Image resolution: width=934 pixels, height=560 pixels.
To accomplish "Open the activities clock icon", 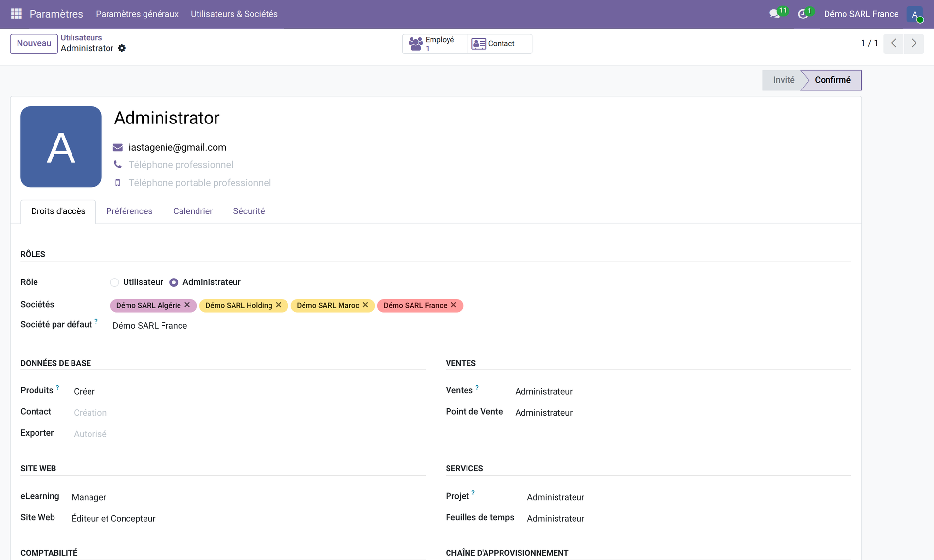I will click(803, 14).
